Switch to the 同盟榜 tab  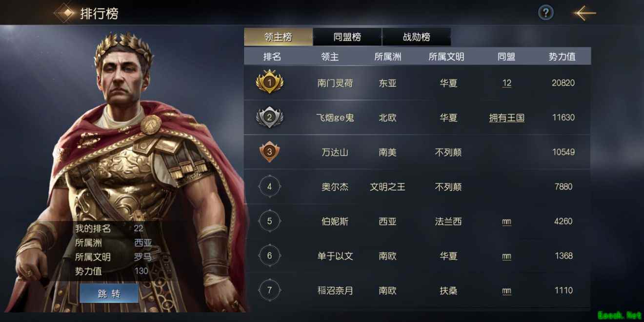[x=347, y=37]
